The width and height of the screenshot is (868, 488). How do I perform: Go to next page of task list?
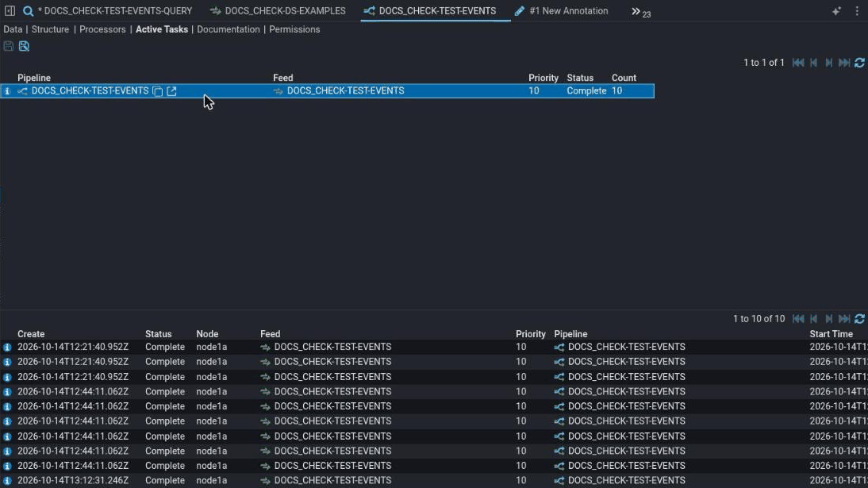pyautogui.click(x=828, y=319)
